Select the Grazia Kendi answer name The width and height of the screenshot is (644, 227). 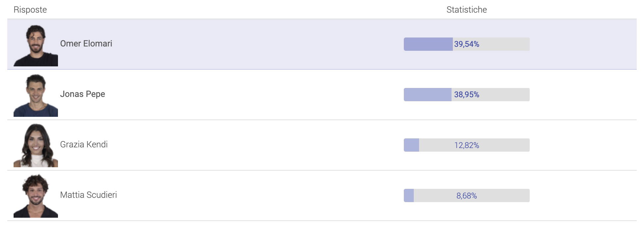(x=84, y=145)
